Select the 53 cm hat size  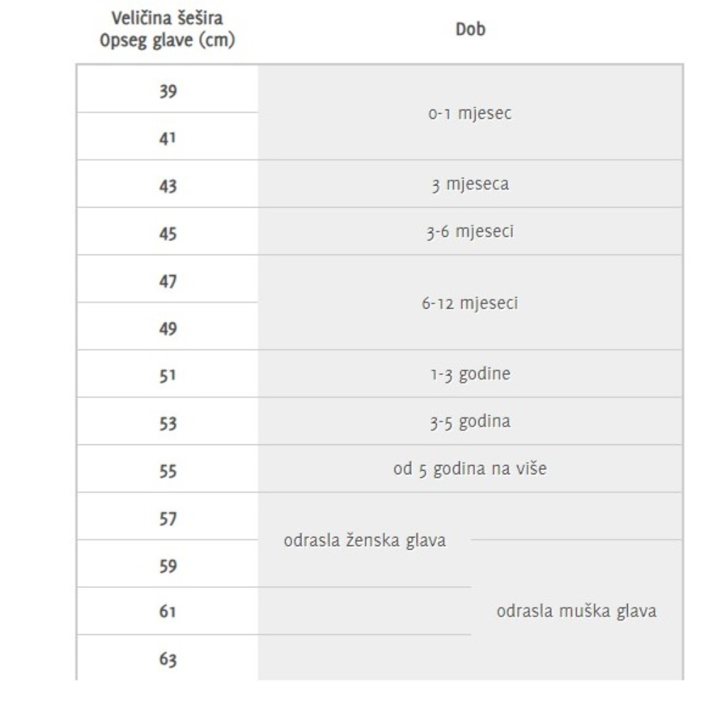[x=168, y=424]
